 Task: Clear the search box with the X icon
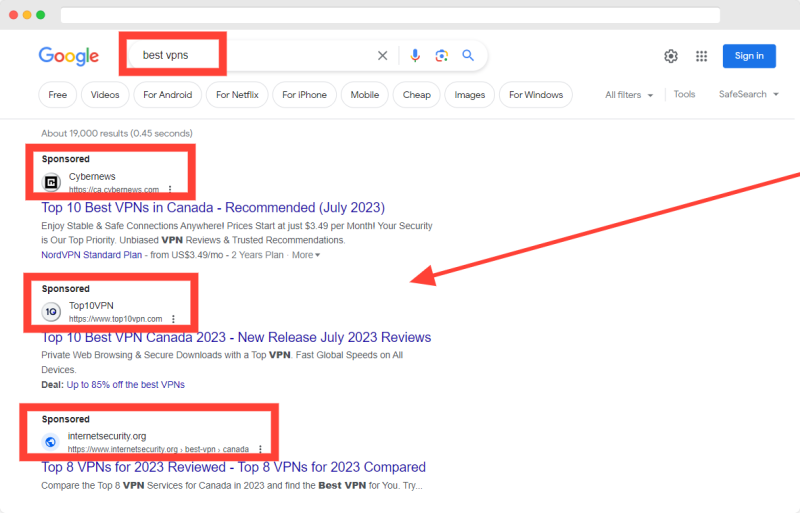pos(382,56)
